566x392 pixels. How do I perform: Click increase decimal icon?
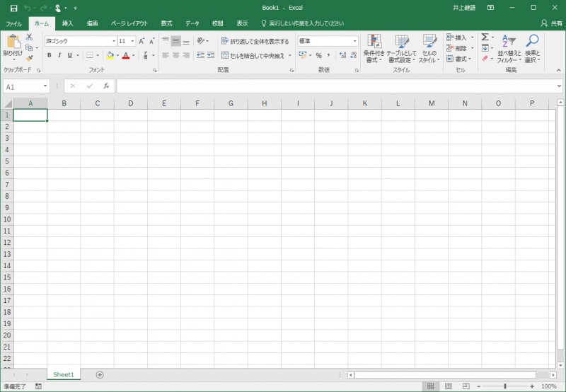coord(342,55)
